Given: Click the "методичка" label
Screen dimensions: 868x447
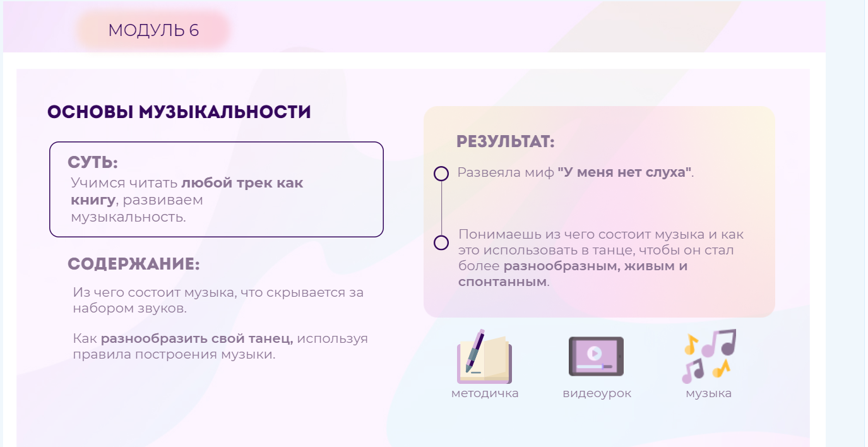Looking at the screenshot, I should coord(485,393).
